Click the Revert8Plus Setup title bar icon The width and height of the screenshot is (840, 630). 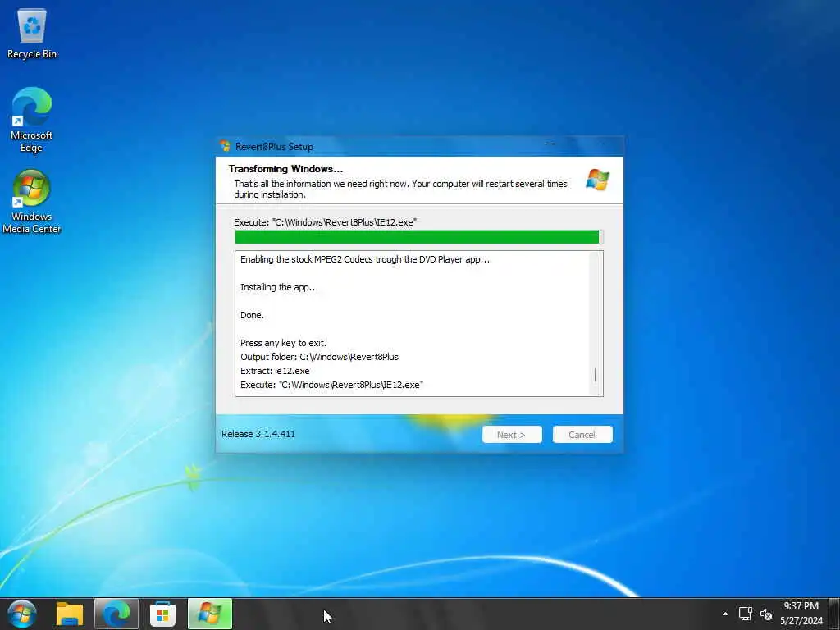(225, 146)
